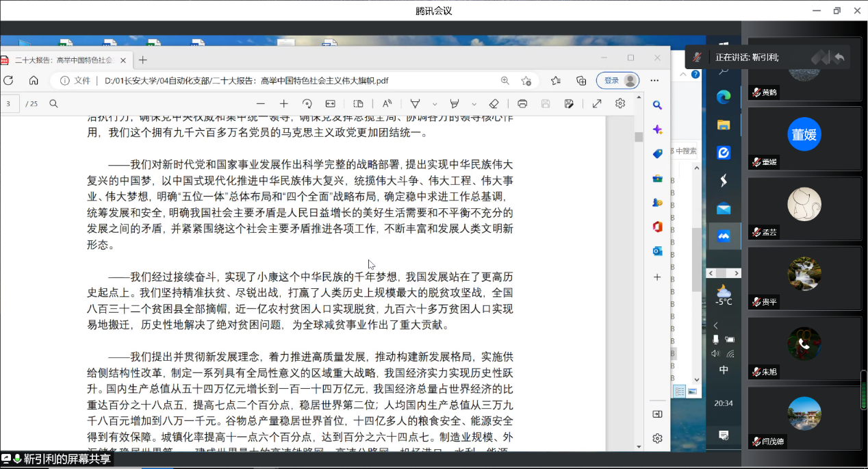Expand the draw pen options dropdown arrow
The image size is (868, 469).
434,104
